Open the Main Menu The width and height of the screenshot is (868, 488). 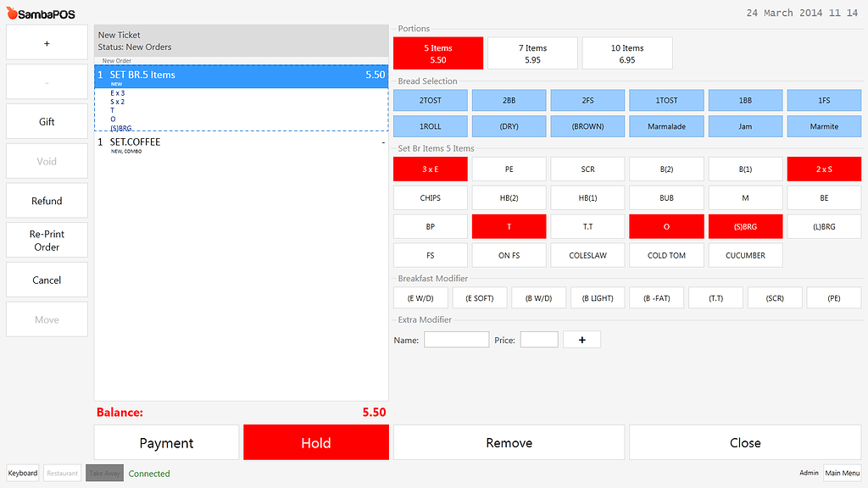[842, 473]
